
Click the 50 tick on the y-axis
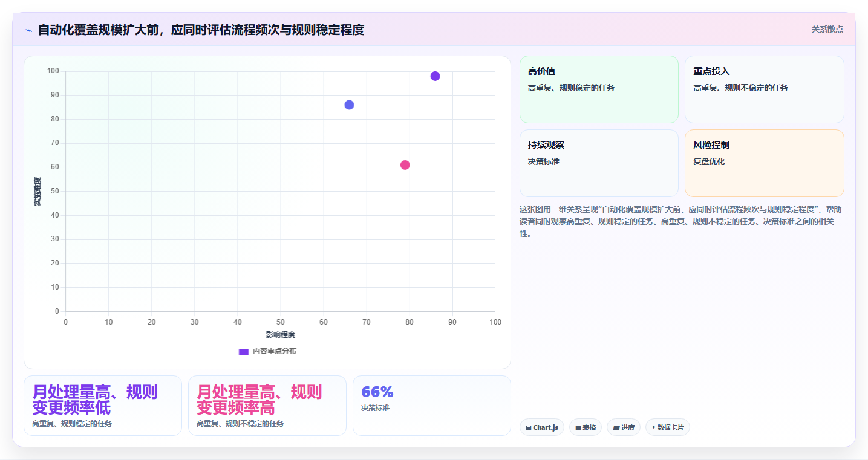[54, 191]
